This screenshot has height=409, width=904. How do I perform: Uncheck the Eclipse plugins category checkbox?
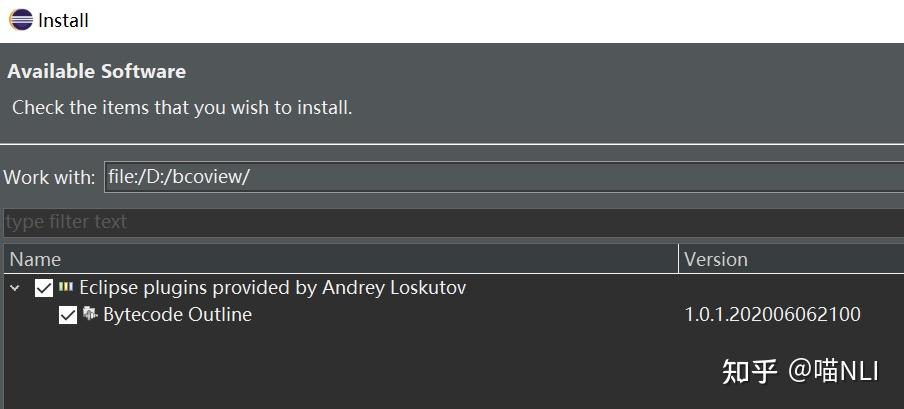pyautogui.click(x=43, y=288)
